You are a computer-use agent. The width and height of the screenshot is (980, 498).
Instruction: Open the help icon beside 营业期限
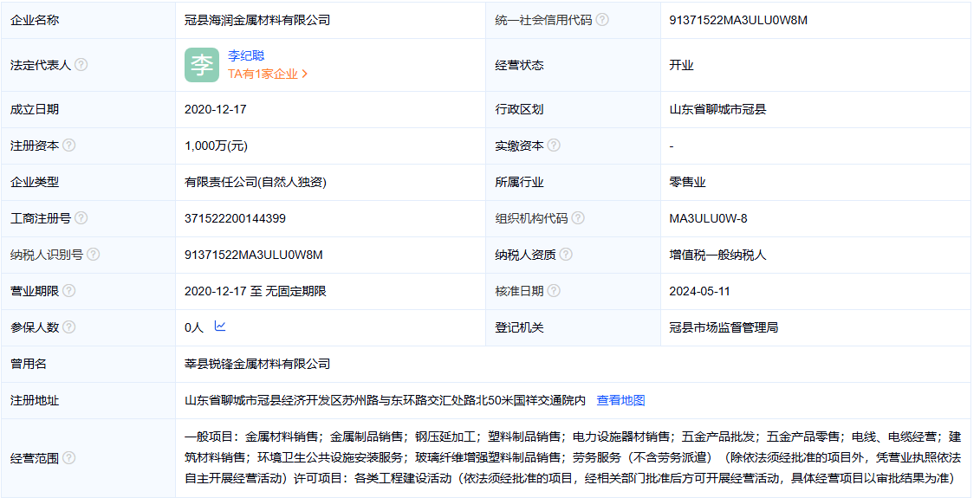(69, 291)
